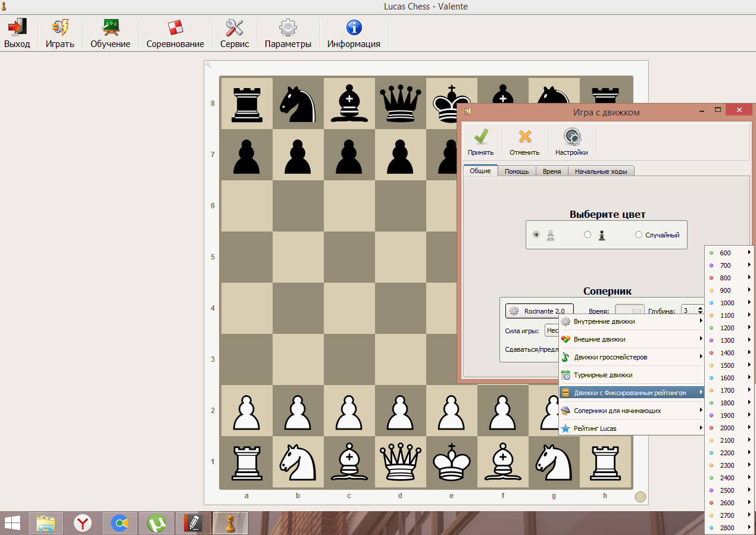Open the Обучение training icon
756x535 pixels.
click(x=110, y=27)
